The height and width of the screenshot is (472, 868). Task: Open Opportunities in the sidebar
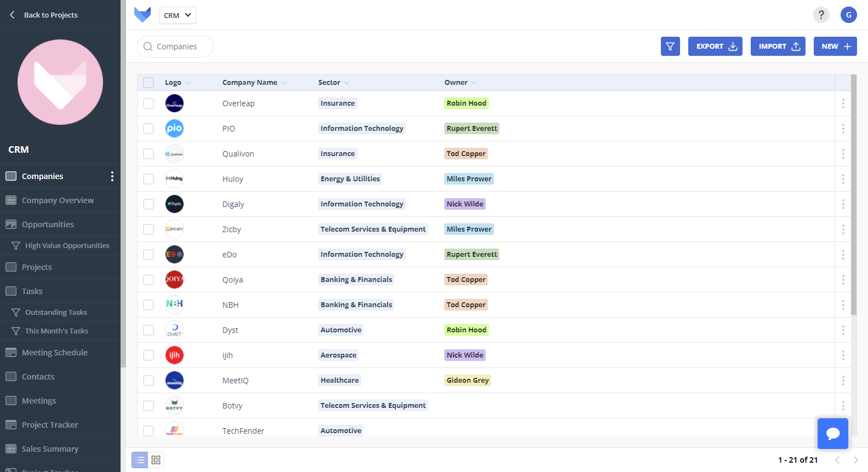(x=48, y=225)
